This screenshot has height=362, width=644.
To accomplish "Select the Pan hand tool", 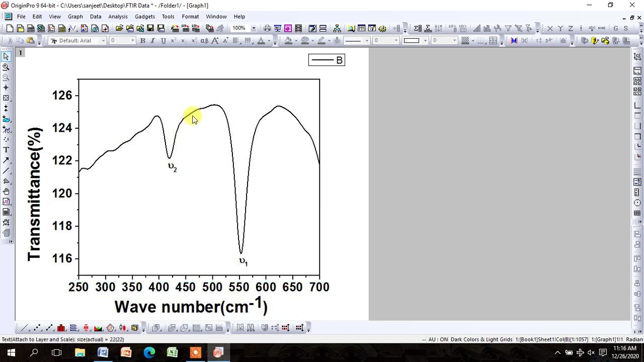I will tap(6, 192).
